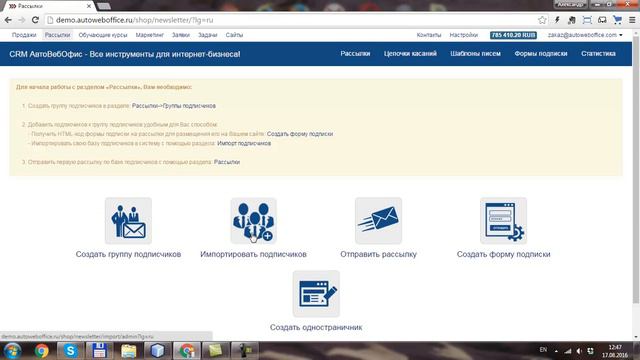
Task: Open the Контакты menu
Action: coord(429,35)
